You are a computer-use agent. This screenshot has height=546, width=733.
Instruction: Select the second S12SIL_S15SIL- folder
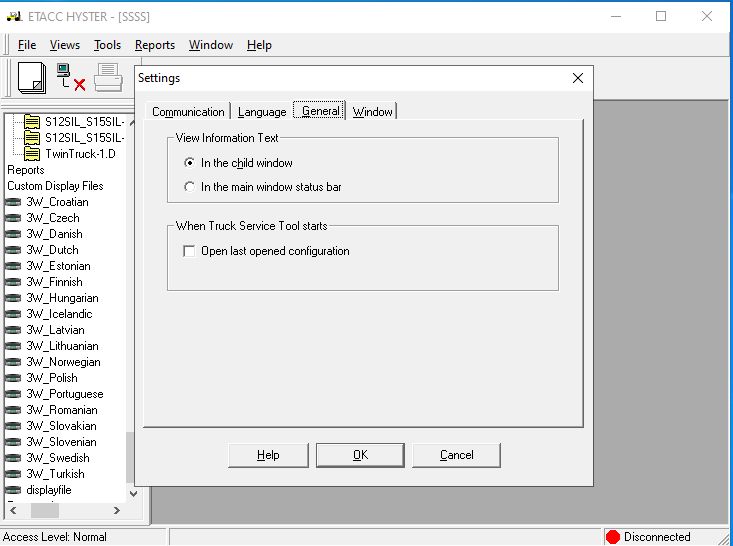(84, 138)
